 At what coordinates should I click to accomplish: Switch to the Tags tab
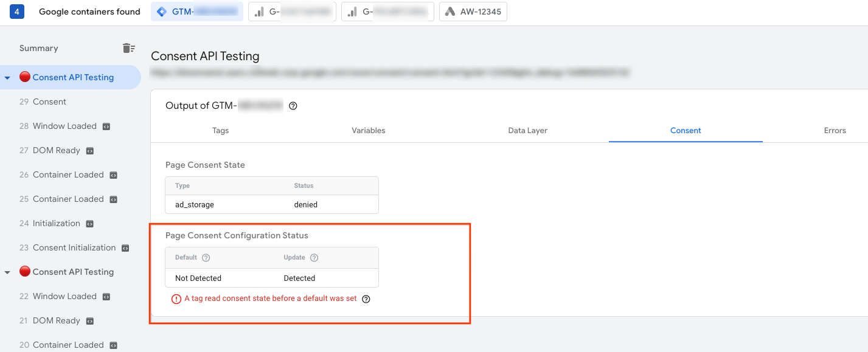pos(221,130)
